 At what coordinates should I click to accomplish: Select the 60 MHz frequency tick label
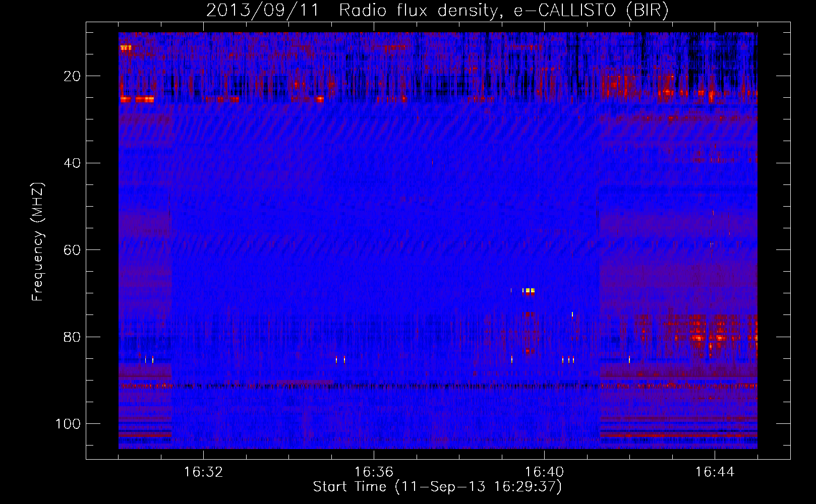(x=72, y=250)
